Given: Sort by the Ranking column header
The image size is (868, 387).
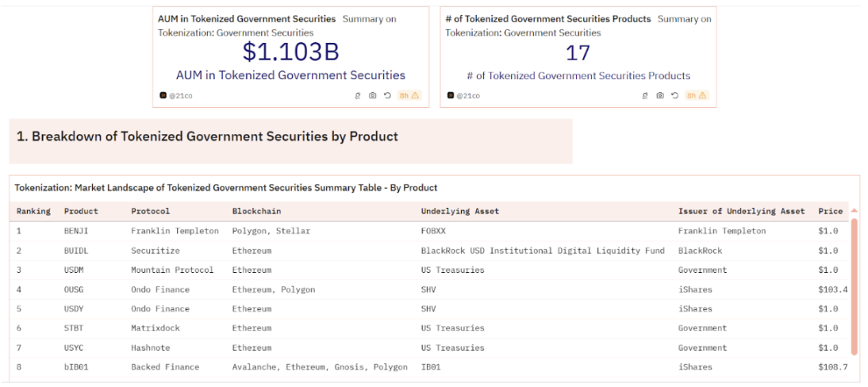Looking at the screenshot, I should pyautogui.click(x=33, y=211).
